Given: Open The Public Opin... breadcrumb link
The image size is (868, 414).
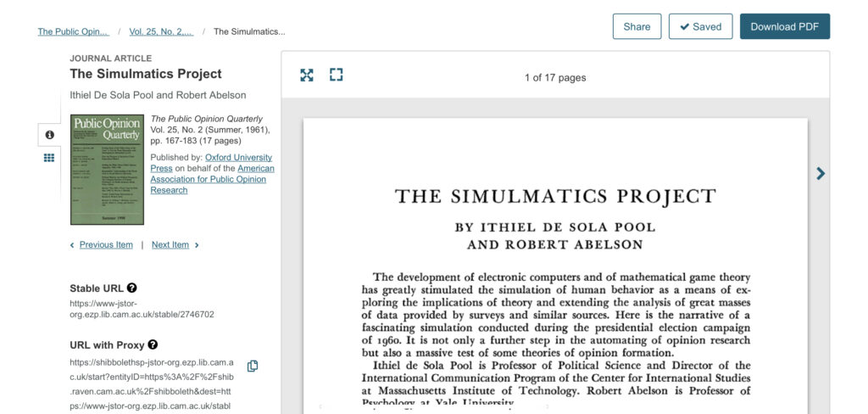Looking at the screenshot, I should [73, 31].
